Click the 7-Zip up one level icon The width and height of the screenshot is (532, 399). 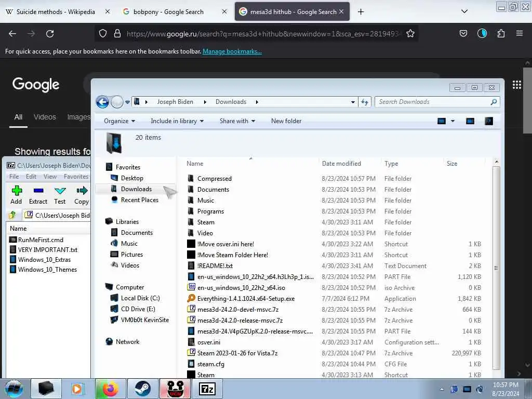tap(12, 215)
